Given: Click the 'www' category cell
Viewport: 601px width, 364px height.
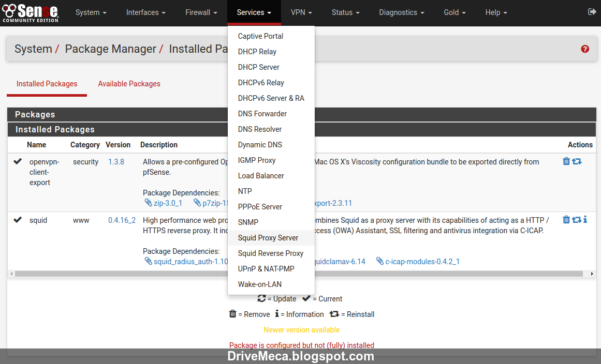Looking at the screenshot, I should pyautogui.click(x=81, y=220).
